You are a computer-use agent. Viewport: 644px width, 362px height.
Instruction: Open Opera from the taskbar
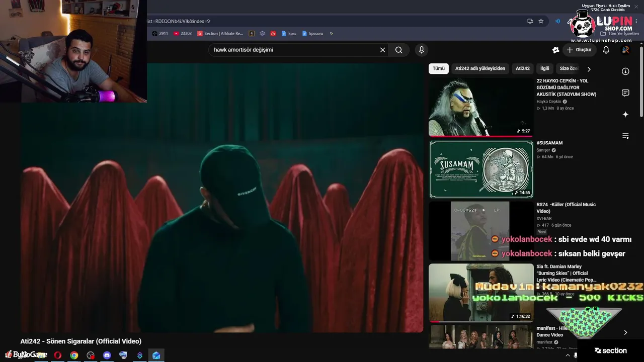57,355
